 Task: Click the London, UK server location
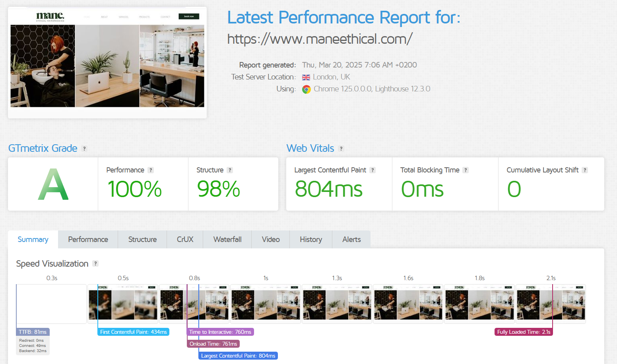(x=332, y=77)
